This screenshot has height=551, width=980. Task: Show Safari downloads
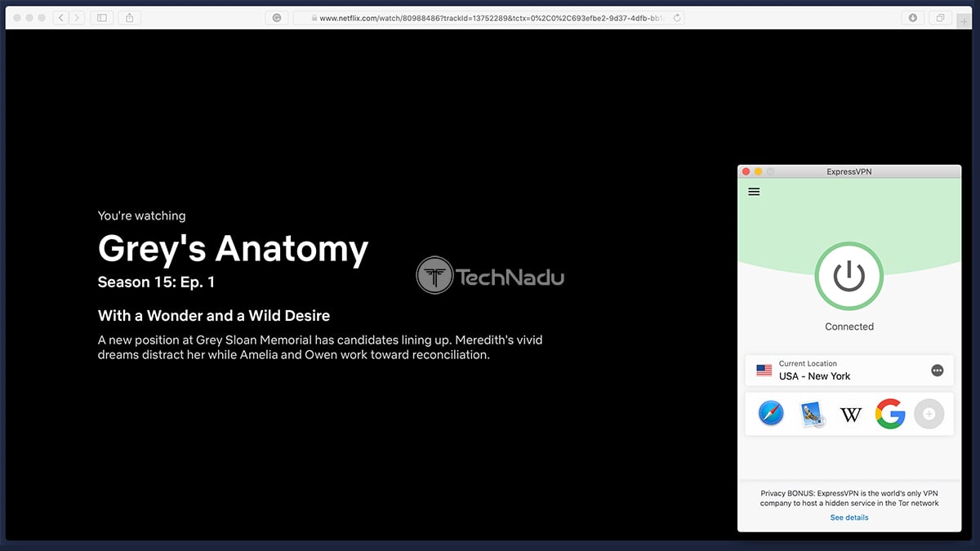click(x=912, y=17)
